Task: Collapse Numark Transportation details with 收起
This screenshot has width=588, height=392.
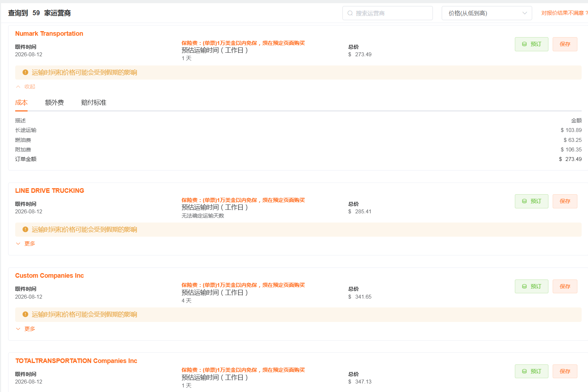Action: [25, 87]
